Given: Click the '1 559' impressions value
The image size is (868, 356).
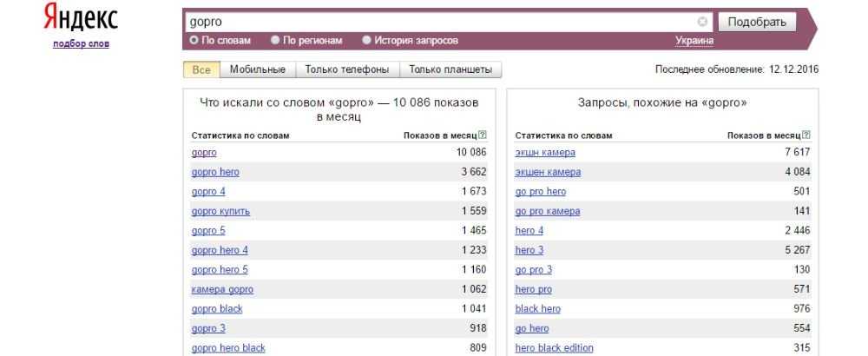Looking at the screenshot, I should point(474,210).
